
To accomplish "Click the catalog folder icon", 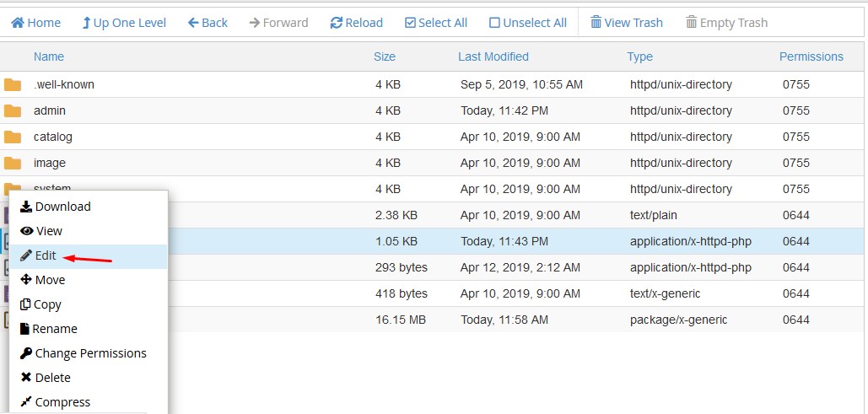I will point(12,137).
